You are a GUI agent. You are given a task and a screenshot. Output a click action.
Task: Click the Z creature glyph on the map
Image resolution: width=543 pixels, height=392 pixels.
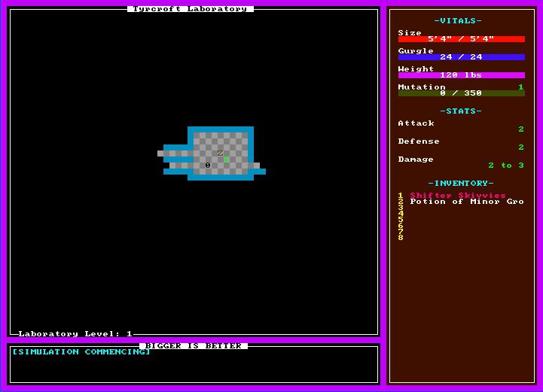click(x=220, y=153)
